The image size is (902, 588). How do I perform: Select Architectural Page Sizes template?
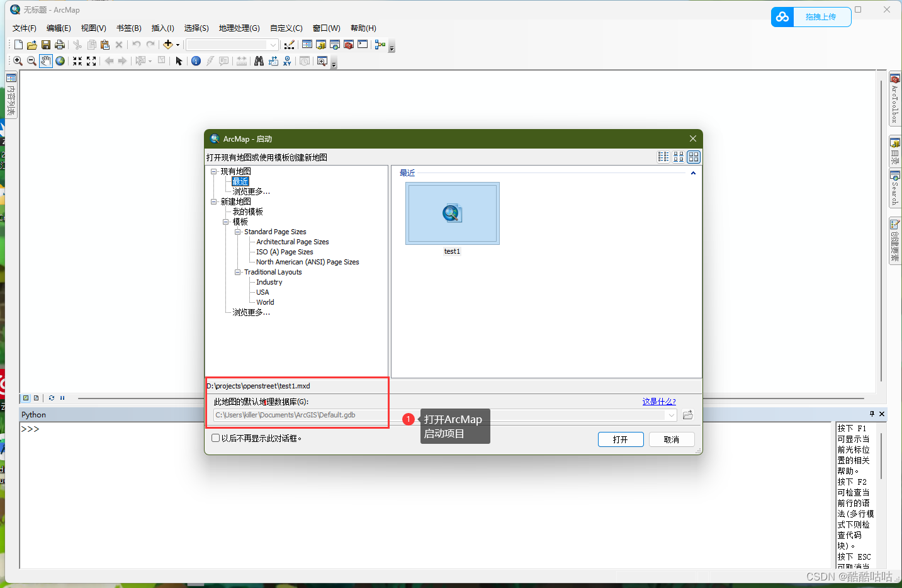coord(293,242)
